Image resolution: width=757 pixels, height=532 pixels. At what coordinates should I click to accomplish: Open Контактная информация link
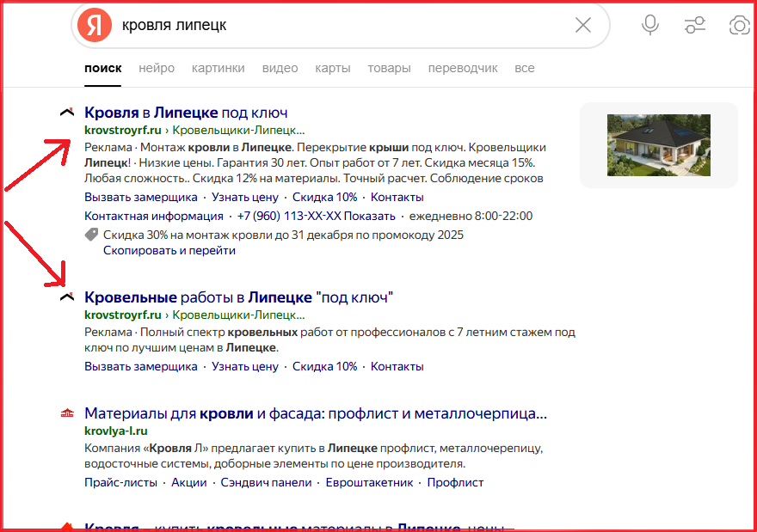pyautogui.click(x=153, y=216)
